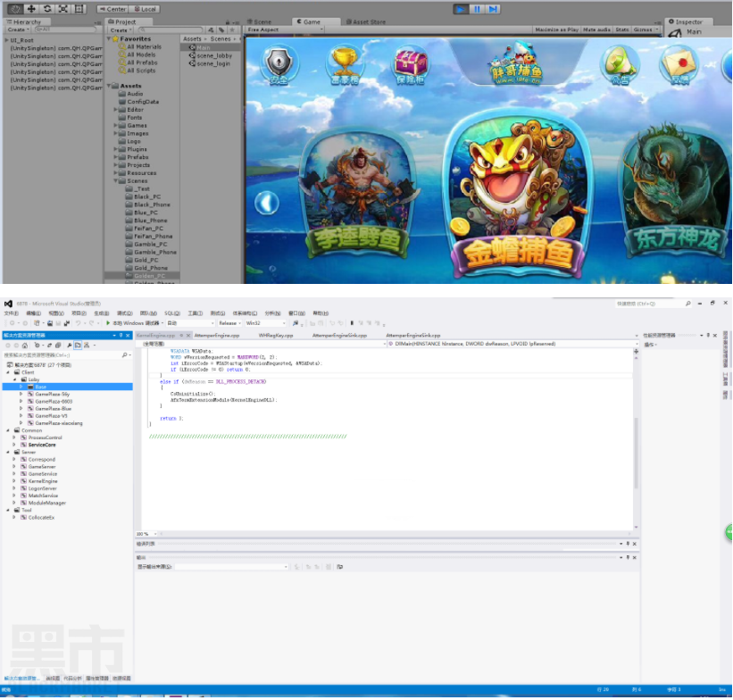Expand the UI_Root hierarchy item
The image size is (733, 700).
tap(6, 40)
